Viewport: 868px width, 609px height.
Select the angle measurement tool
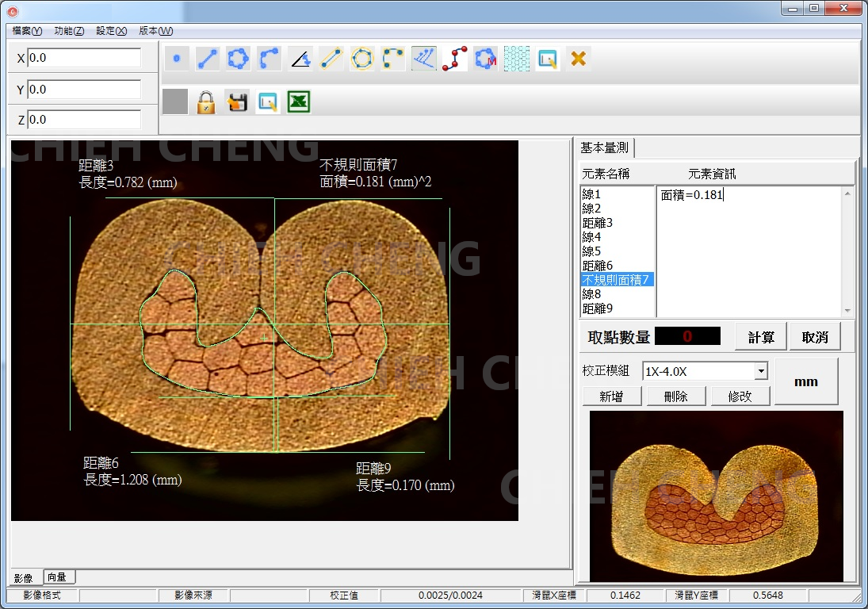coord(300,59)
